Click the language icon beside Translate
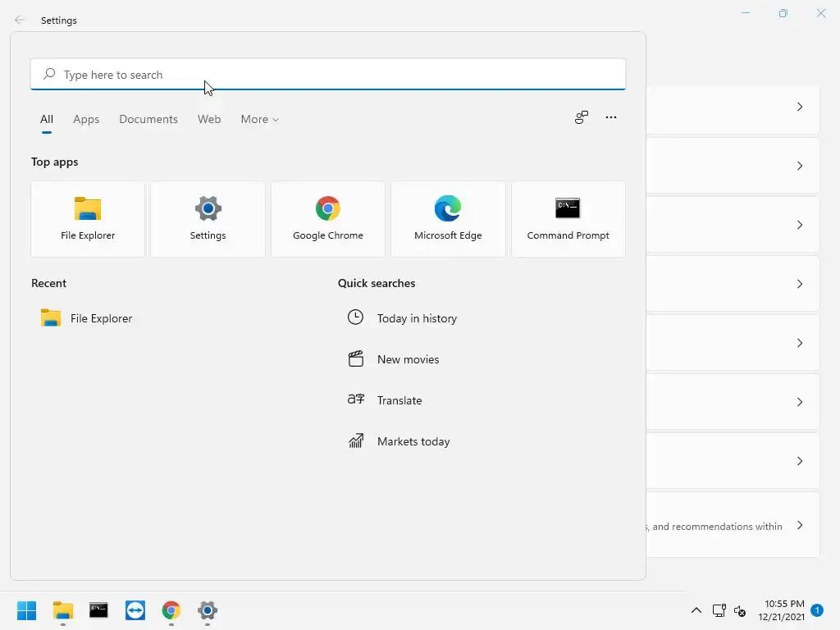 coord(356,399)
